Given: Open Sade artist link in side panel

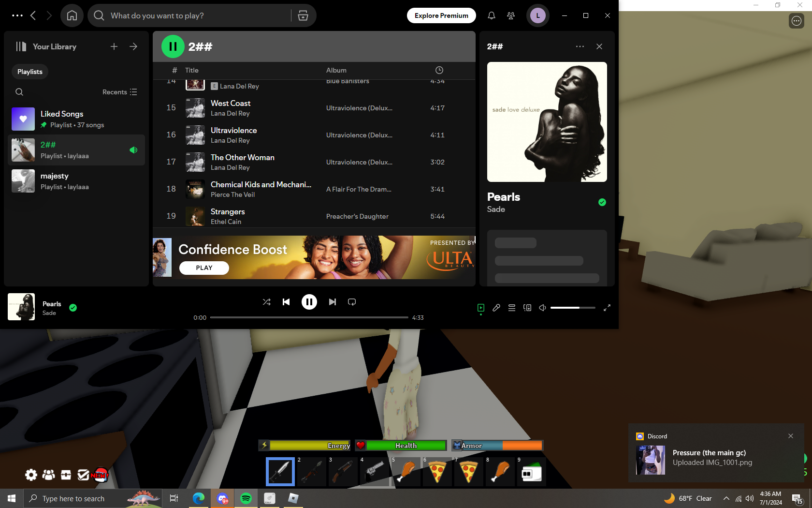Looking at the screenshot, I should click(496, 209).
